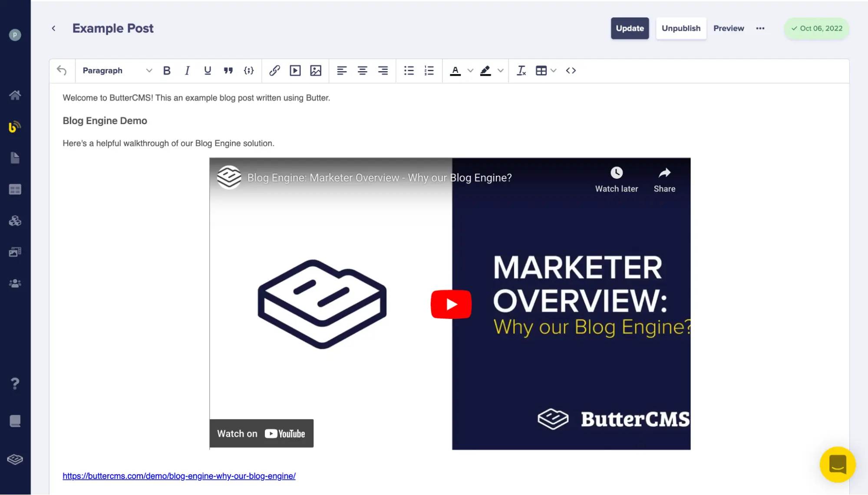Clear formatting with the Tx icon
Viewport: 868px width, 495px height.
pos(521,70)
